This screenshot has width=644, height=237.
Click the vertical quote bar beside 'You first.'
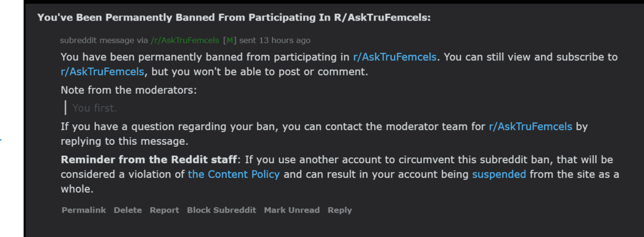(65, 108)
